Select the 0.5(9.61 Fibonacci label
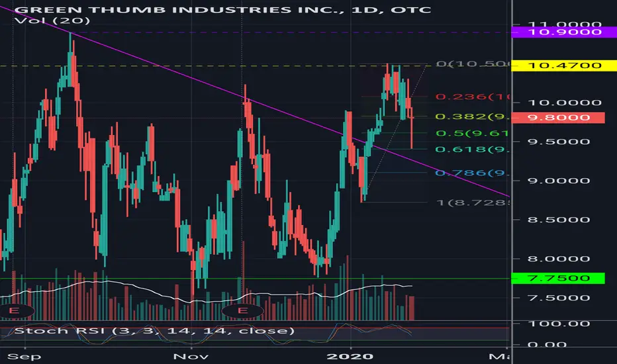This screenshot has width=617, height=364. [x=472, y=134]
